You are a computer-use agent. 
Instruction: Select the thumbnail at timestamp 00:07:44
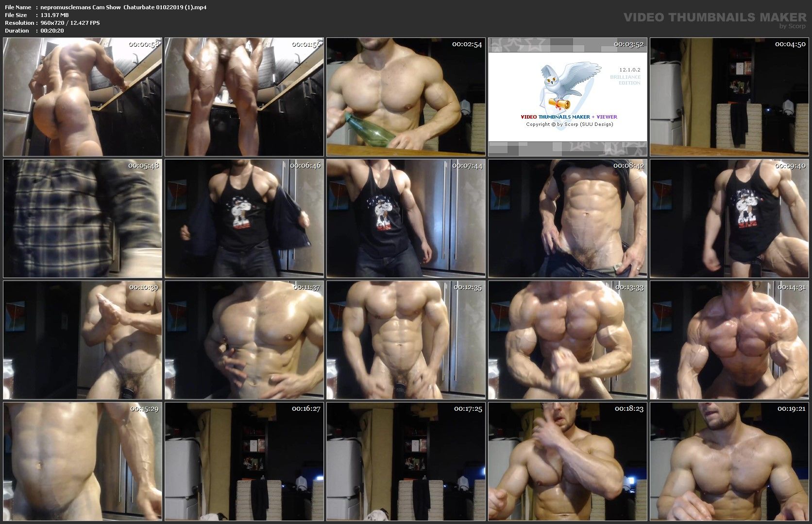[406, 218]
